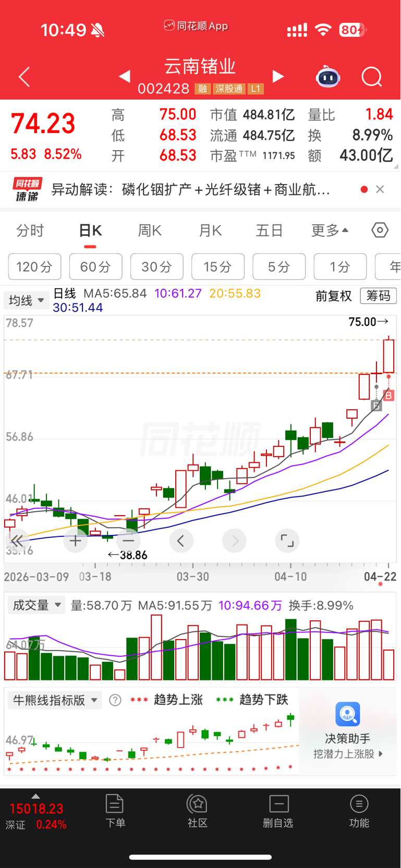Tap the red B marker on candlestick
The height and width of the screenshot is (868, 401).
point(388,396)
